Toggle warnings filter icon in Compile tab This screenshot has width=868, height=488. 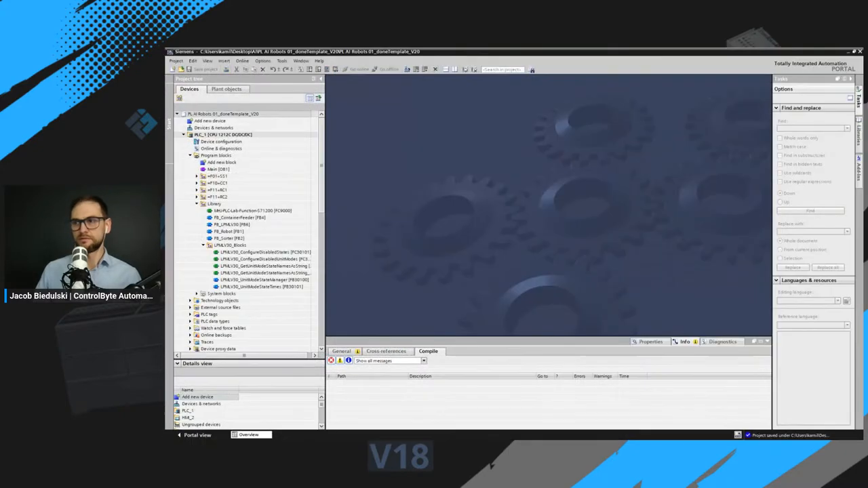click(340, 361)
